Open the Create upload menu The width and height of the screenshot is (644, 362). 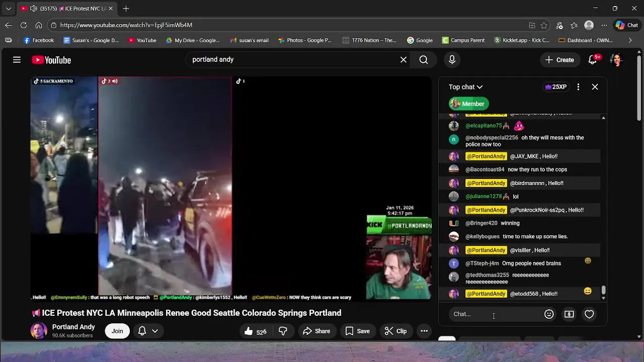click(x=559, y=60)
